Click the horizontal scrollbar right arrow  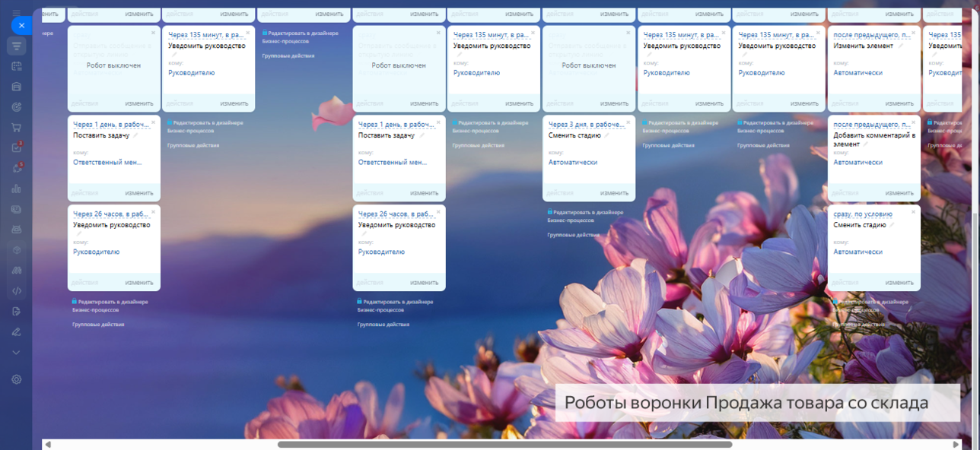pos(956,445)
